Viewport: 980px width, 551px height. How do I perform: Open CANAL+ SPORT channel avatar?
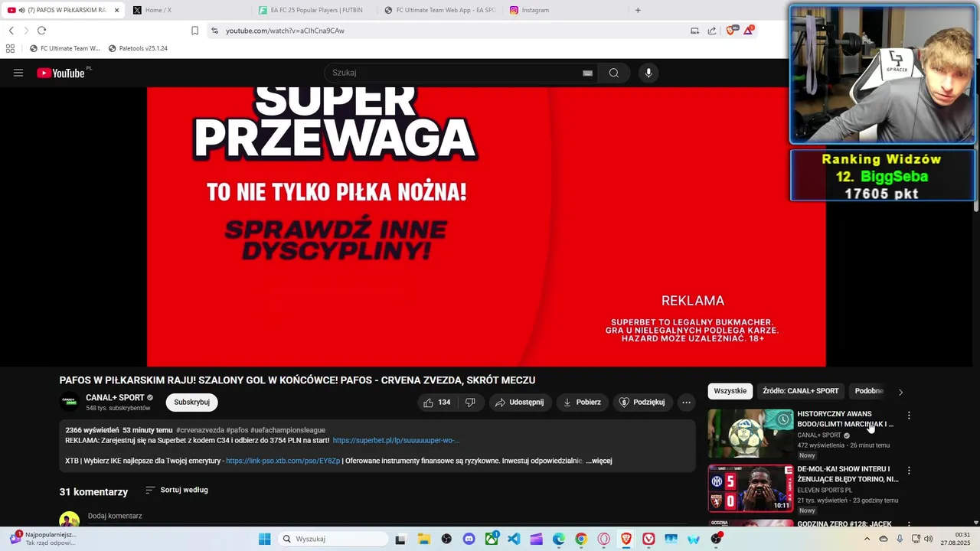pos(70,402)
